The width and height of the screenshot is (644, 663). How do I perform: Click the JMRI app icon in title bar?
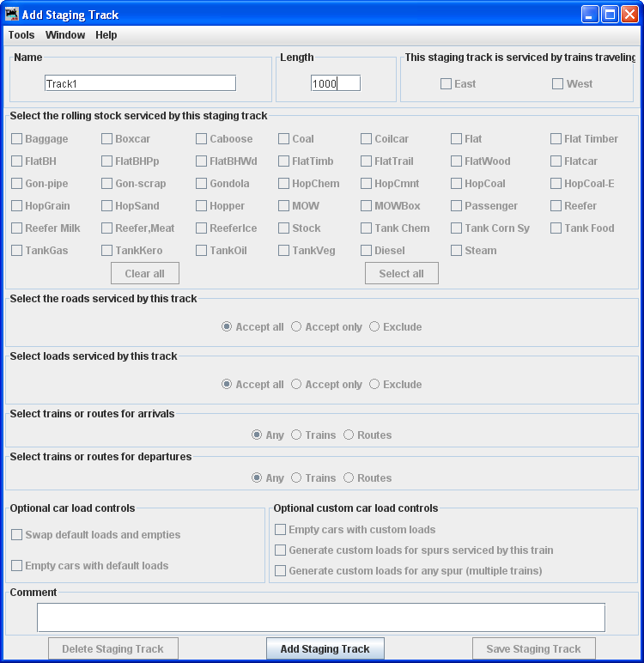(x=11, y=15)
